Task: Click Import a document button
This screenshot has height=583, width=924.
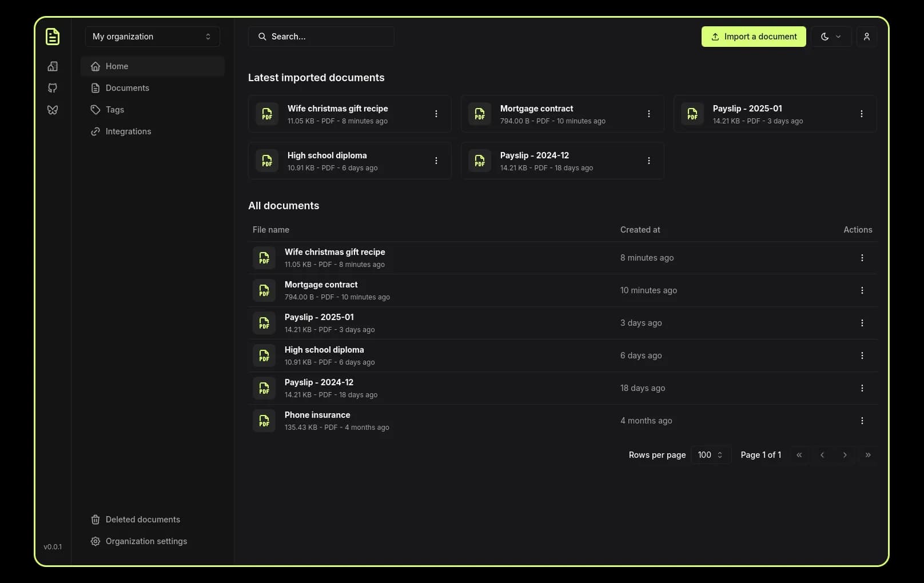Action: 753,37
